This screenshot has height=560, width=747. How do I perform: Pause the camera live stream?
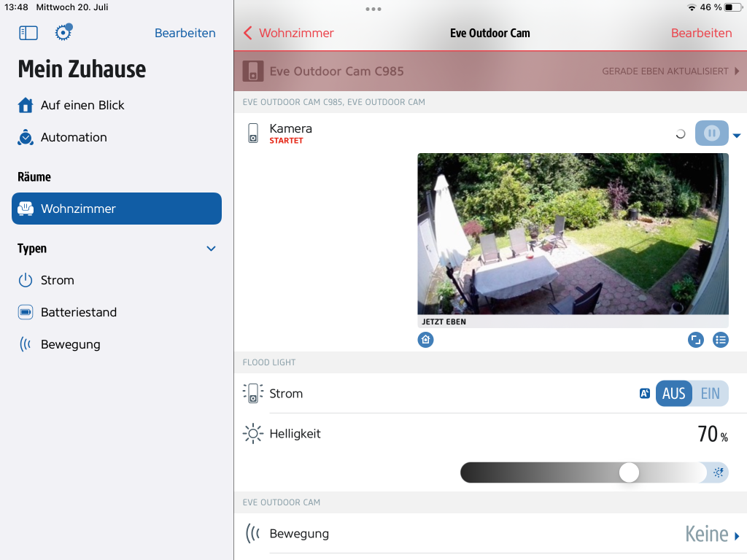(711, 133)
